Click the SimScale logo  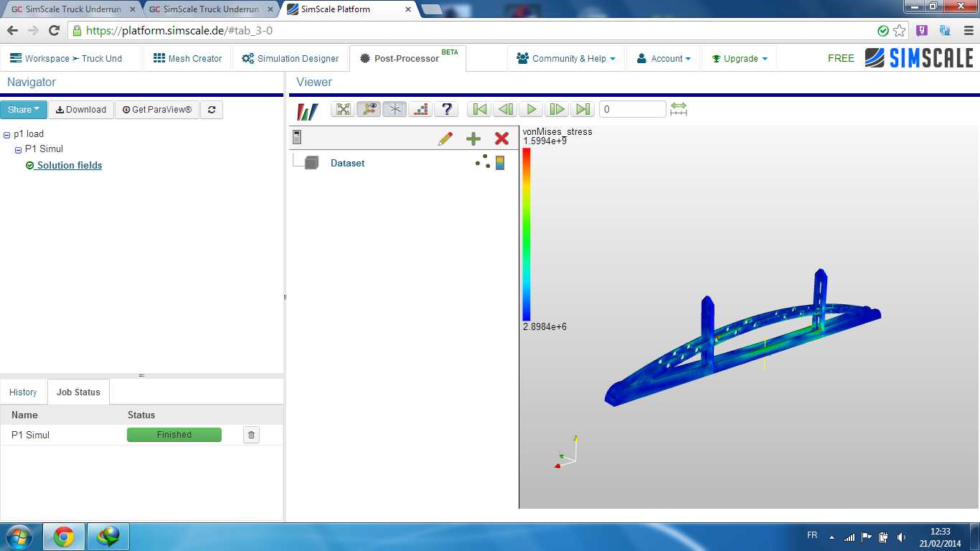pyautogui.click(x=918, y=59)
